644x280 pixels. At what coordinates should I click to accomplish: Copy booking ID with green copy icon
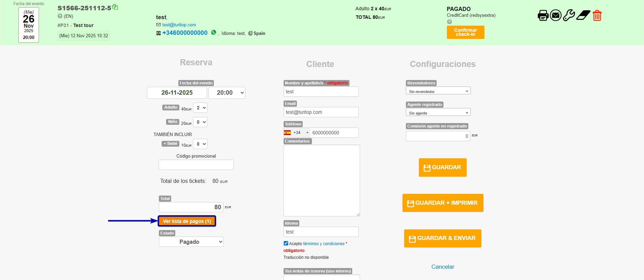coord(115,7)
